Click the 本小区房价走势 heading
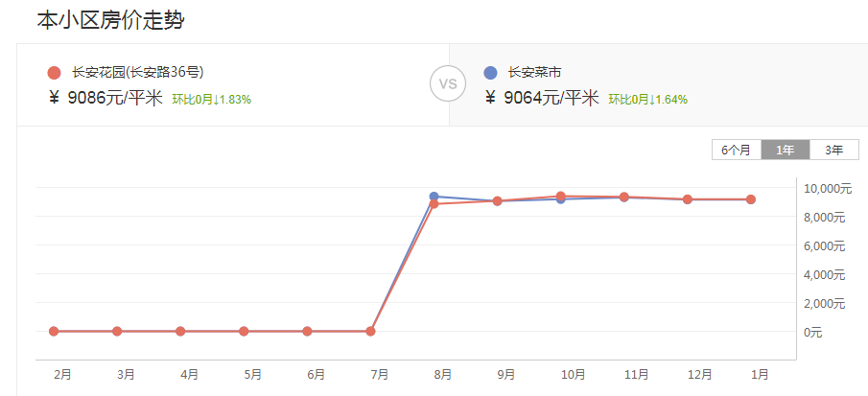Viewport: 868px width, 396px height. [110, 19]
